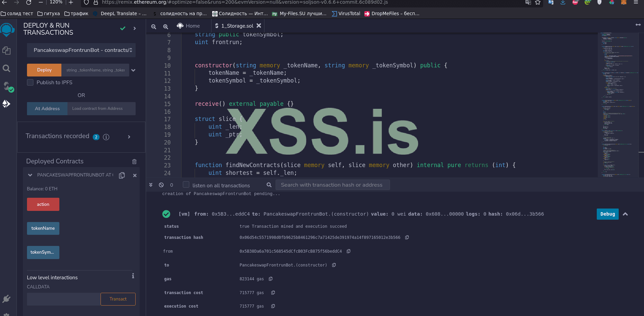Expand the Transactions recorded section
Image resolution: width=644 pixels, height=316 pixels.
click(x=129, y=137)
